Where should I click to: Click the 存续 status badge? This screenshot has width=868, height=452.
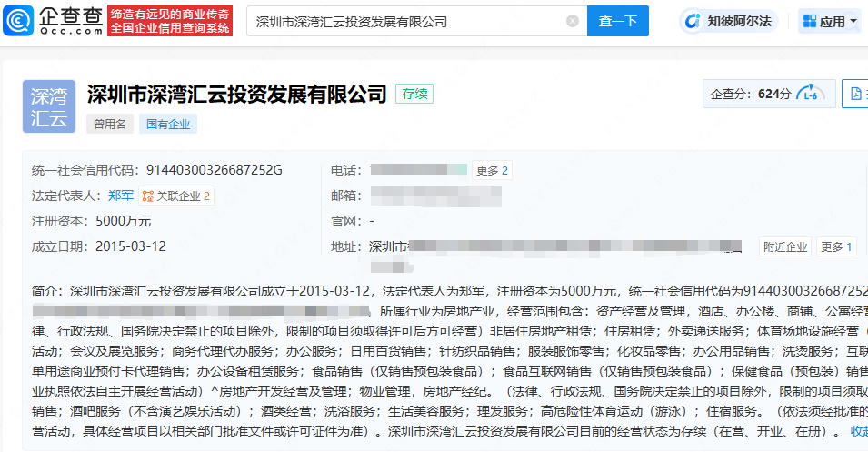[416, 94]
